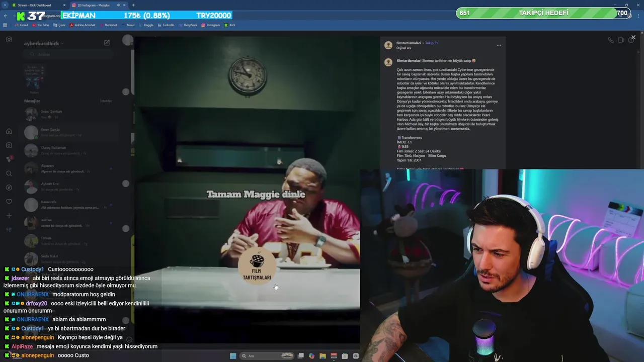Open Çeviri bookmark
Viewport: 644px width, 362px height.
[59, 25]
